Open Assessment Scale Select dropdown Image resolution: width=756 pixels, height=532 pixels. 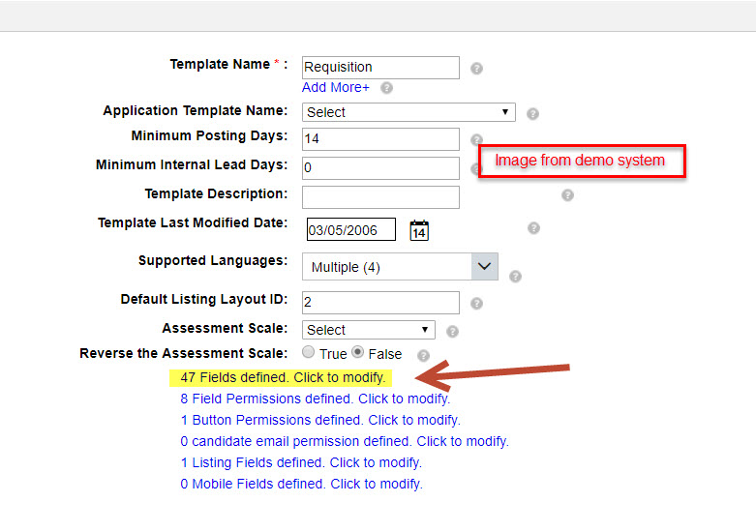(x=369, y=330)
